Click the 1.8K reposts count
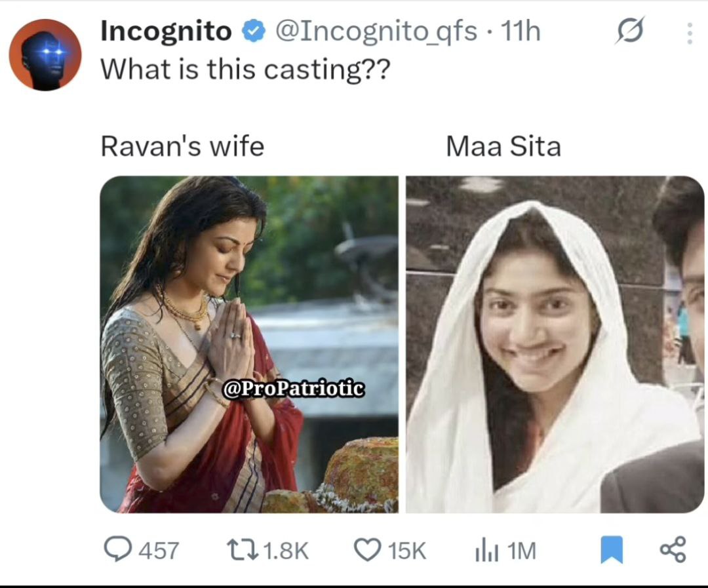The height and width of the screenshot is (588, 708). [286, 551]
